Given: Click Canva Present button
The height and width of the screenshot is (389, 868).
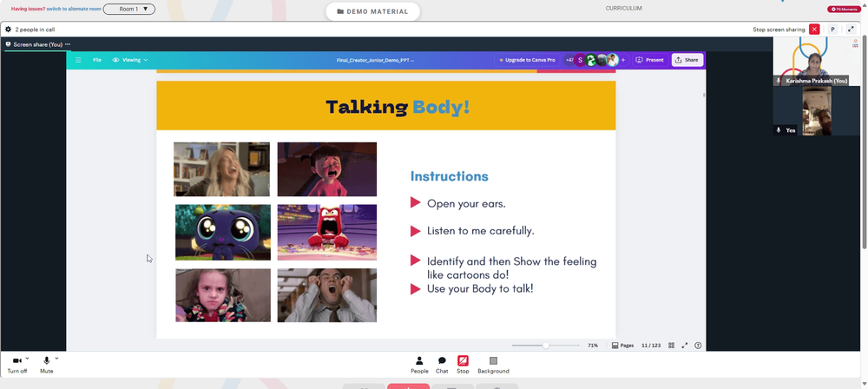Looking at the screenshot, I should [x=649, y=60].
